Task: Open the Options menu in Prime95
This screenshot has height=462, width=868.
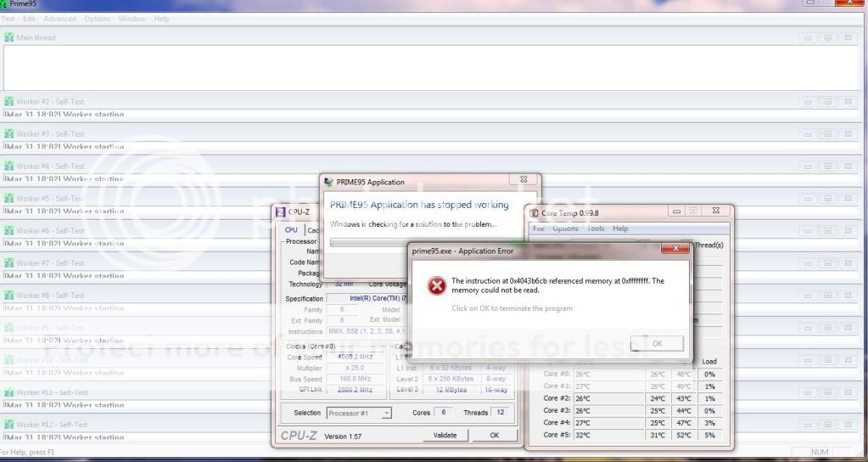Action: pos(98,19)
